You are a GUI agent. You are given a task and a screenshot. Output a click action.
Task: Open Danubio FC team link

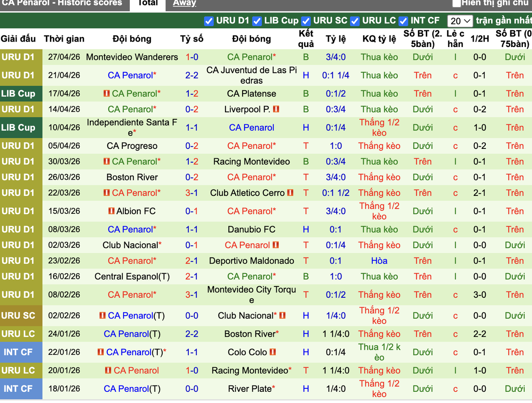coord(252,230)
